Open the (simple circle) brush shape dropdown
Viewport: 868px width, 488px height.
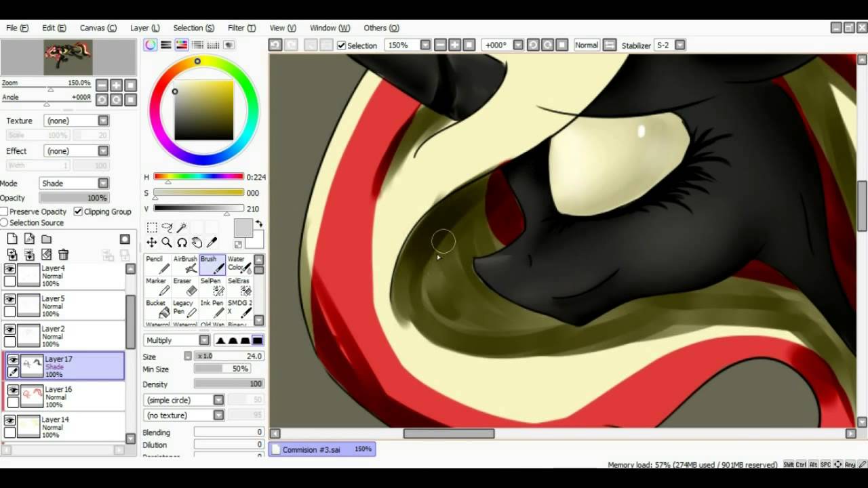[184, 400]
